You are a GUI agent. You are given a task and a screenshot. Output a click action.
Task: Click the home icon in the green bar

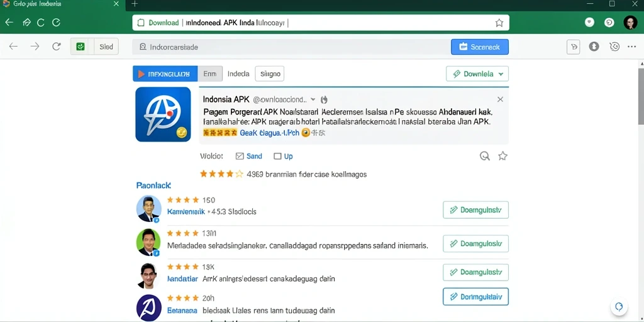tap(26, 23)
